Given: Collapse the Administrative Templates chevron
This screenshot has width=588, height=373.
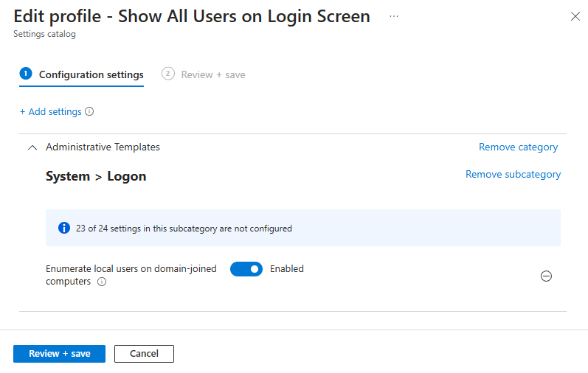Looking at the screenshot, I should [32, 147].
